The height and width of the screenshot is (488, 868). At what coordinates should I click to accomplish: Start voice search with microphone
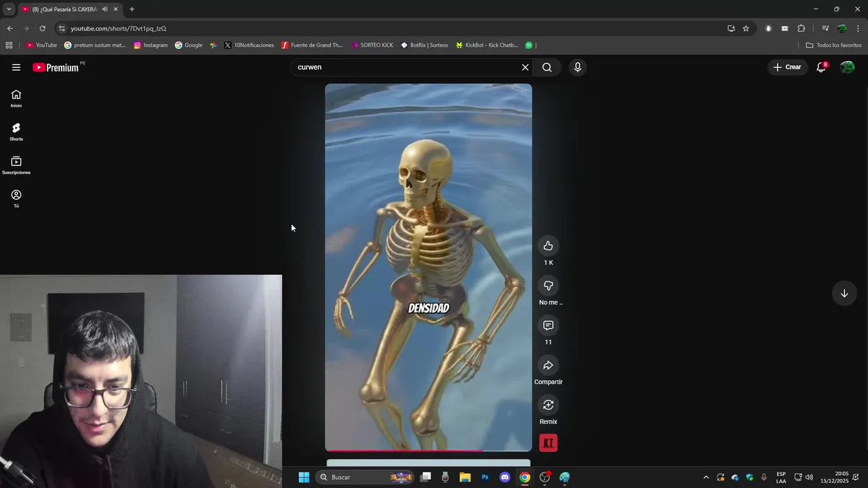tap(578, 67)
